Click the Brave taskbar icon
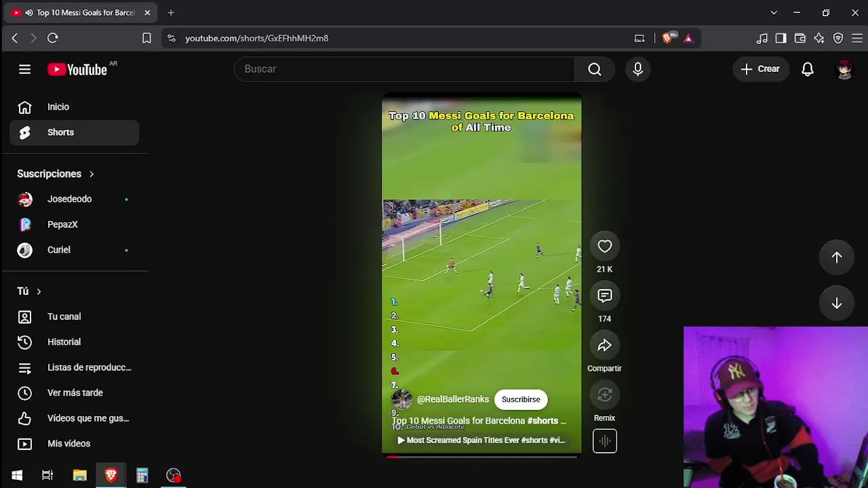868x488 pixels. click(x=111, y=475)
